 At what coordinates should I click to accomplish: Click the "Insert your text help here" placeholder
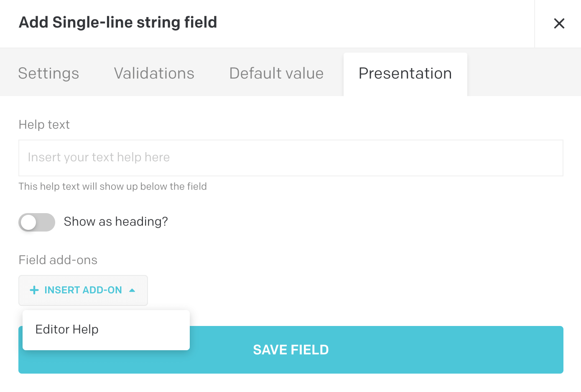(99, 157)
